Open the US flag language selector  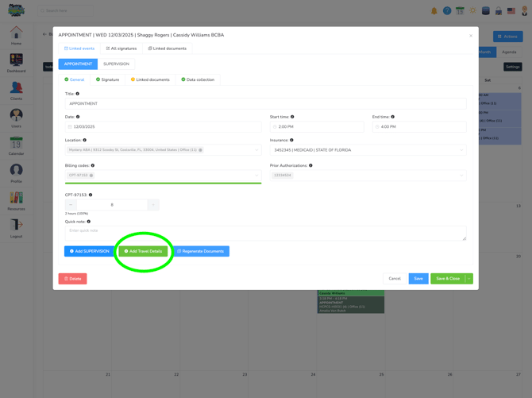pyautogui.click(x=511, y=11)
